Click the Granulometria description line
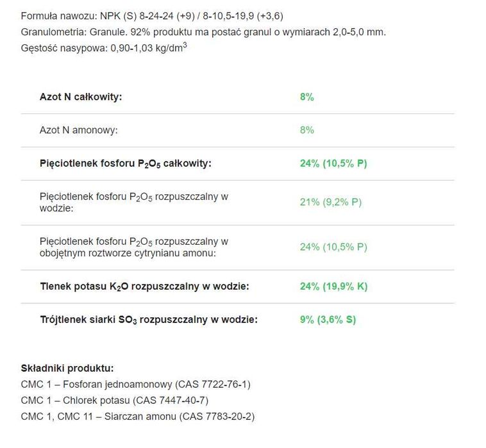Image resolution: width=486 pixels, height=448 pixels. tap(203, 32)
